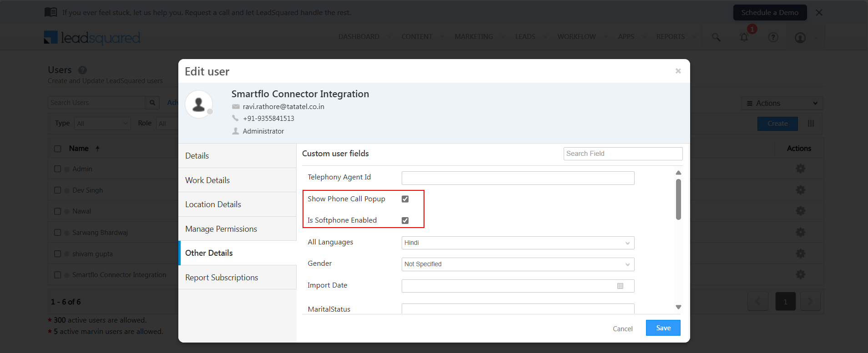Click the LeadSquared logo in the header
The height and width of the screenshot is (353, 868).
click(x=92, y=38)
